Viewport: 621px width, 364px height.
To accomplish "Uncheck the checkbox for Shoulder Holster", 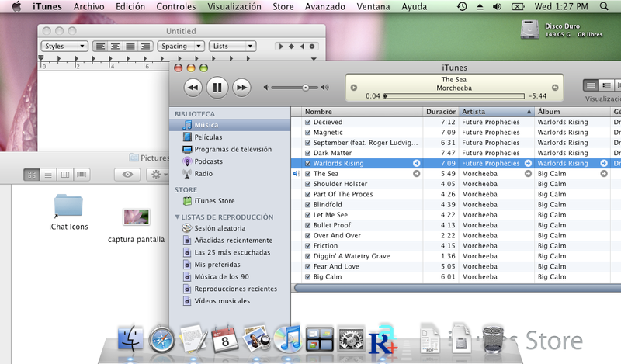I will [308, 184].
